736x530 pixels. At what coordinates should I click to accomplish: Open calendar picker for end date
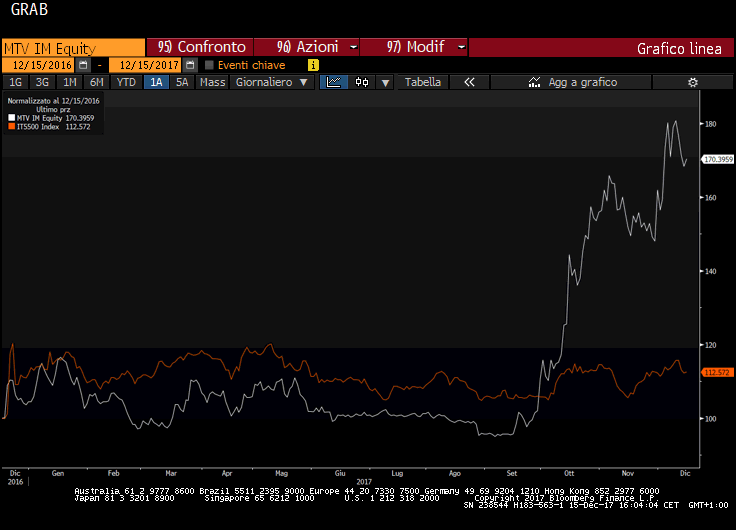click(190, 65)
